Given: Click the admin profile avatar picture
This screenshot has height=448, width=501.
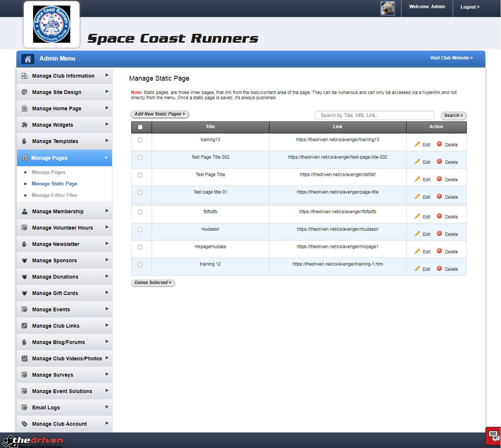Looking at the screenshot, I should pos(387,8).
